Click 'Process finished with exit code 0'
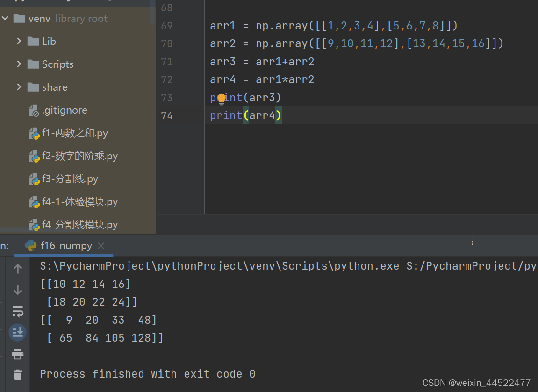This screenshot has width=538, height=392. pyautogui.click(x=148, y=374)
